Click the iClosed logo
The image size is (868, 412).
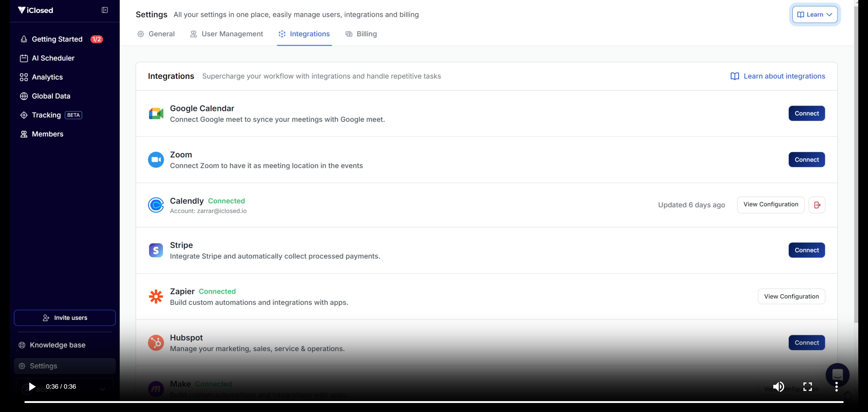pos(35,10)
